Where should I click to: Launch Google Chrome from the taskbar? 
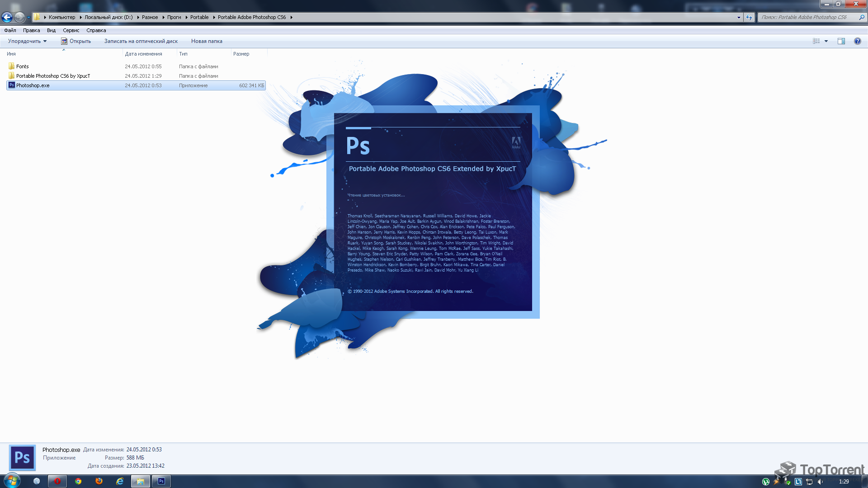(x=78, y=481)
